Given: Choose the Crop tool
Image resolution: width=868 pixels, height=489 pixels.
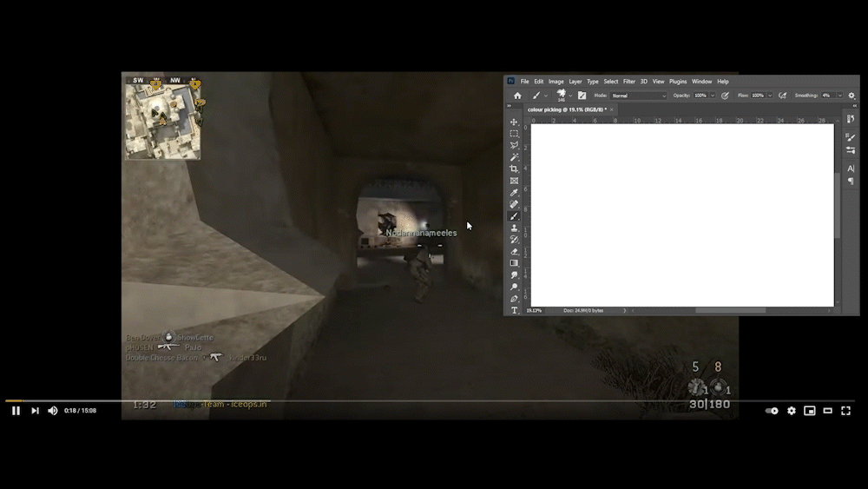Looking at the screenshot, I should coord(514,169).
